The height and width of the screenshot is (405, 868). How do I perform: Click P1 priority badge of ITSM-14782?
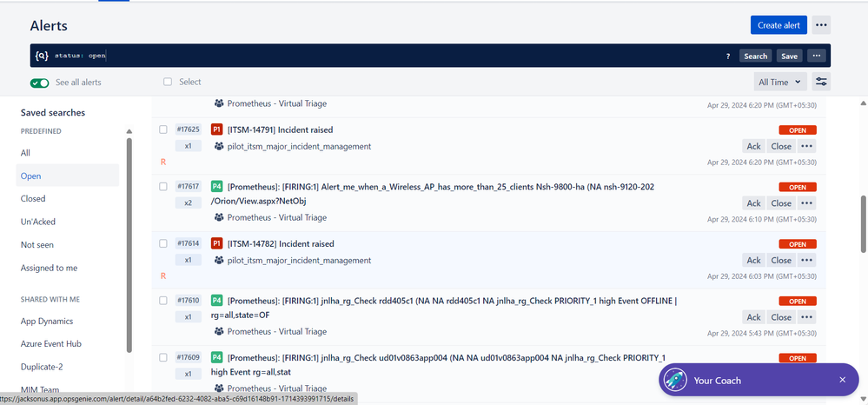click(x=216, y=243)
